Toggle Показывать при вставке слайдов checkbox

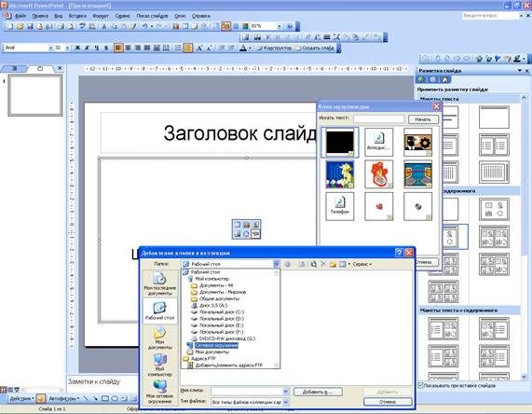(421, 385)
